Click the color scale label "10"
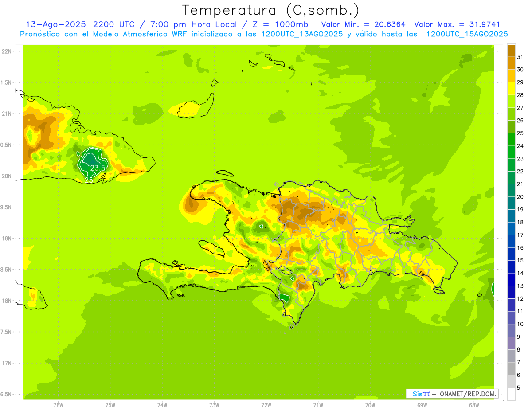This screenshot has height=411, width=532. tap(520, 324)
